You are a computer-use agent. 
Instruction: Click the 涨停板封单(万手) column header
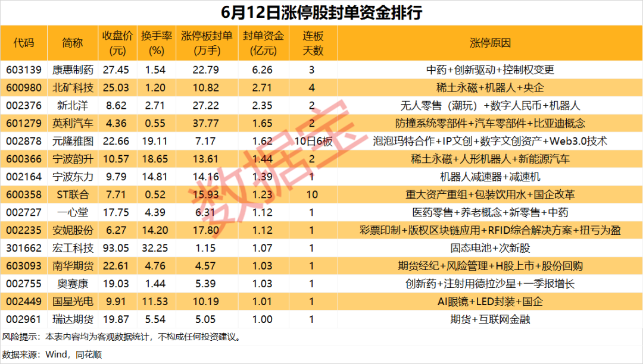coord(207,43)
